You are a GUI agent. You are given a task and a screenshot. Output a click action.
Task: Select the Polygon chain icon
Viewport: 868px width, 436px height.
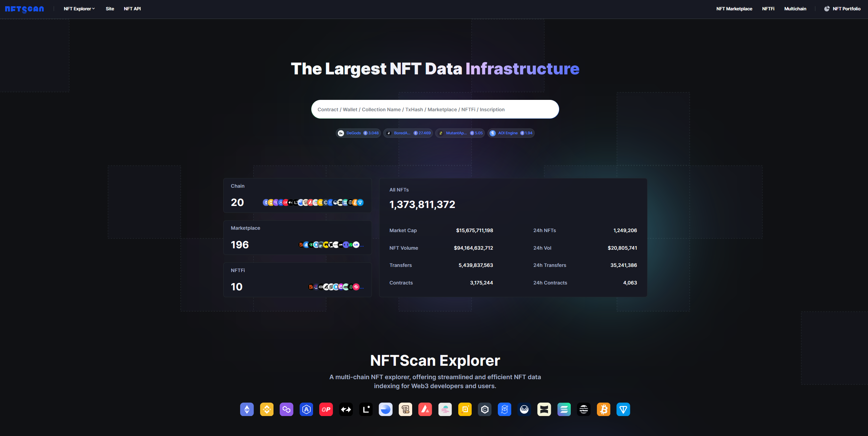(x=286, y=409)
